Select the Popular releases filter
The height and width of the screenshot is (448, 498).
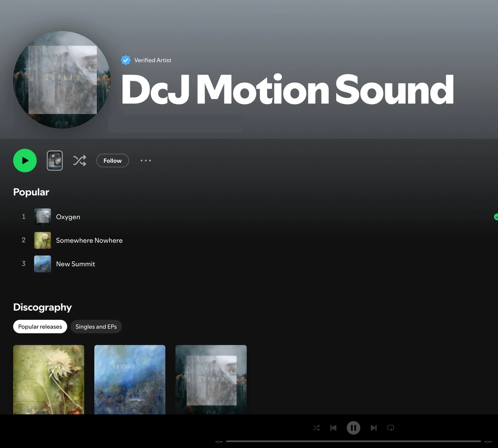coord(40,327)
